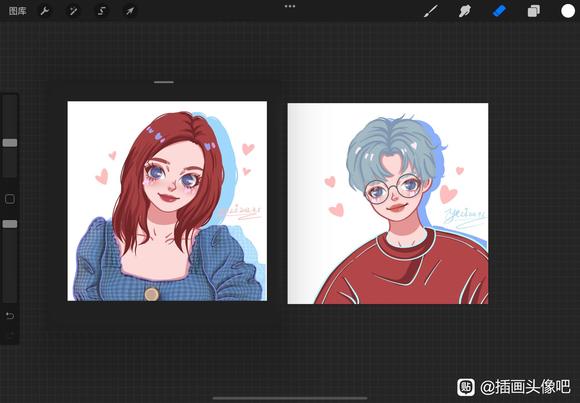Click the @插画头像吧 watermark
This screenshot has width=580, height=403.
click(x=514, y=387)
